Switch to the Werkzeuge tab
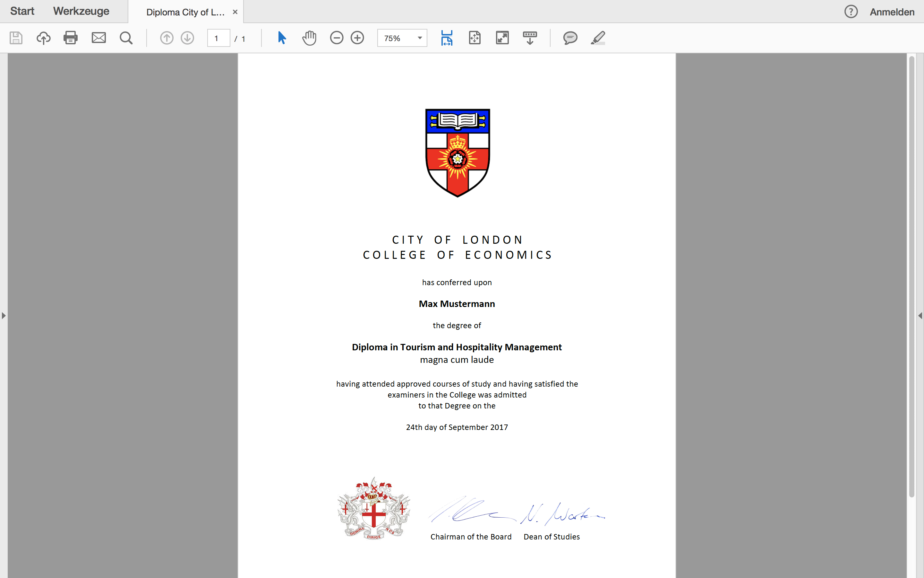This screenshot has width=924, height=578. coord(81,12)
